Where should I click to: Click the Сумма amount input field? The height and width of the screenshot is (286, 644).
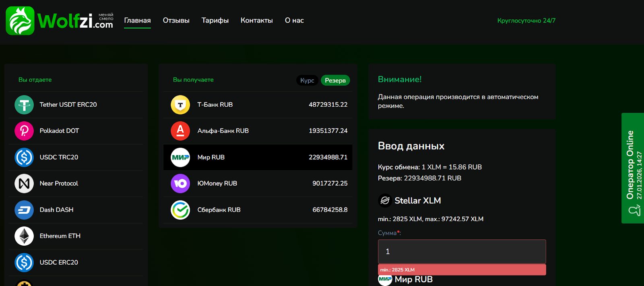pos(462,252)
